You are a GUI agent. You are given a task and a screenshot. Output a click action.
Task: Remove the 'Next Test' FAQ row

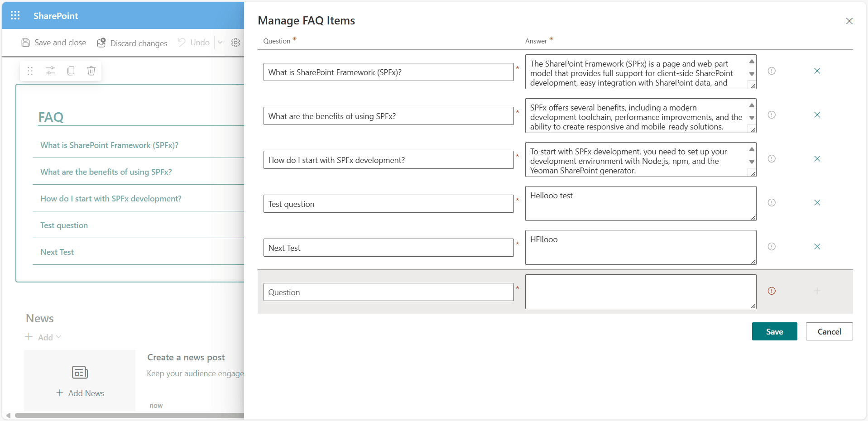point(817,247)
